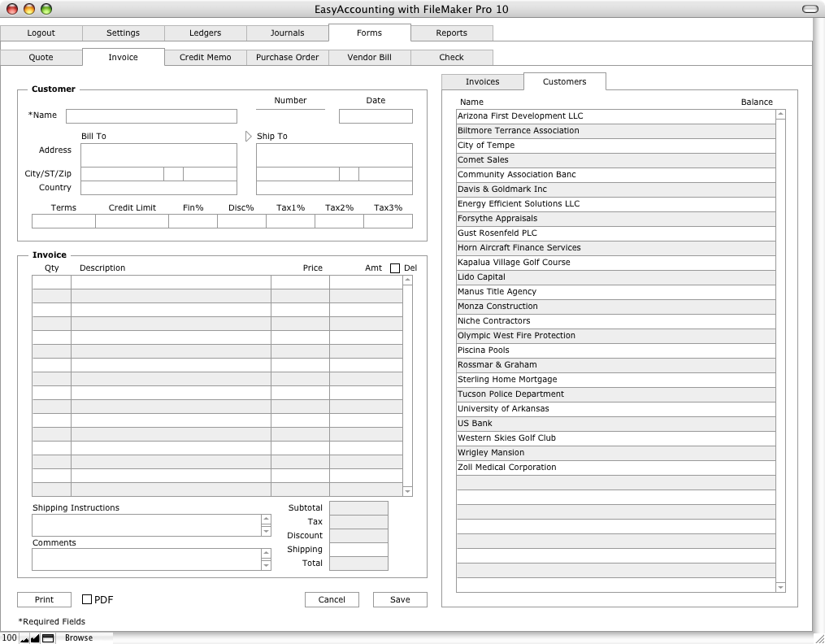
Task: Enable the PDF checkbox
Action: [87, 599]
